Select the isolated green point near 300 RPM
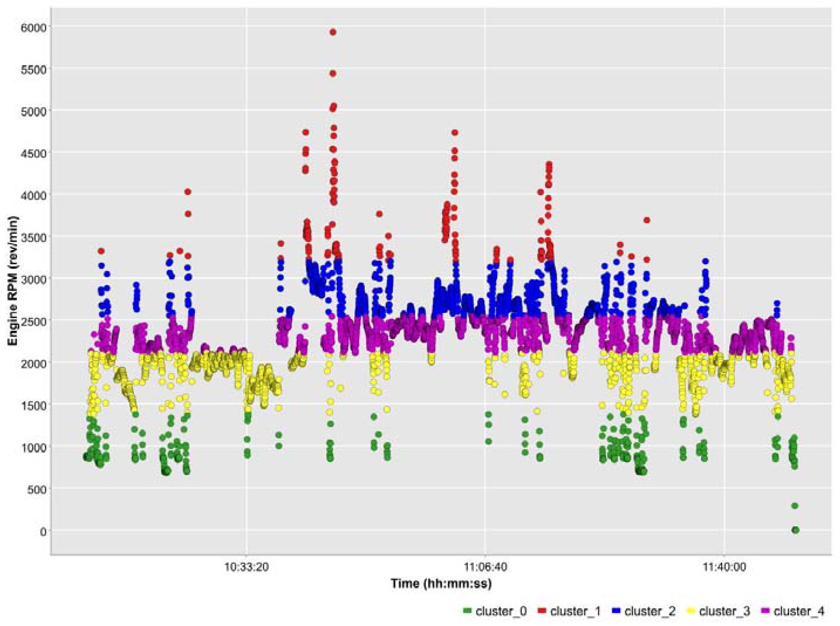The height and width of the screenshot is (626, 840). tap(795, 505)
